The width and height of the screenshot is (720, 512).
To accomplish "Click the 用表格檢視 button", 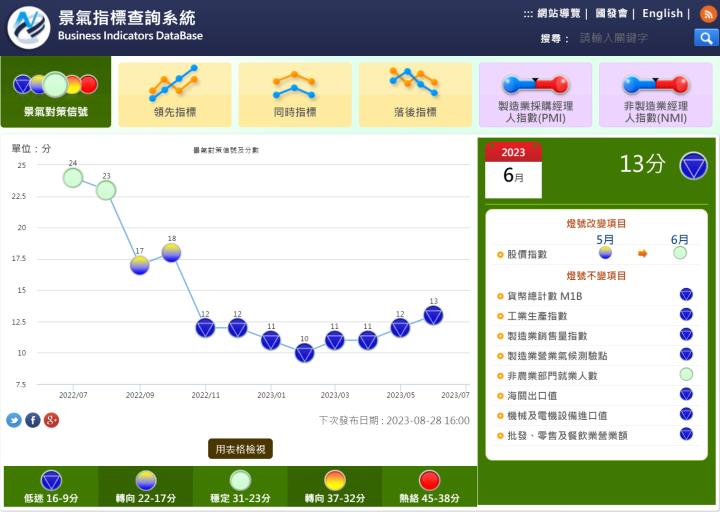I will pyautogui.click(x=241, y=449).
